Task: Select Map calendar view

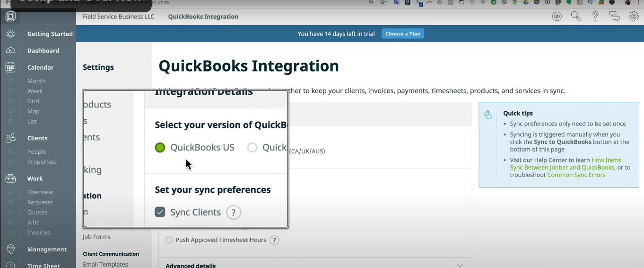Action: 34,111
